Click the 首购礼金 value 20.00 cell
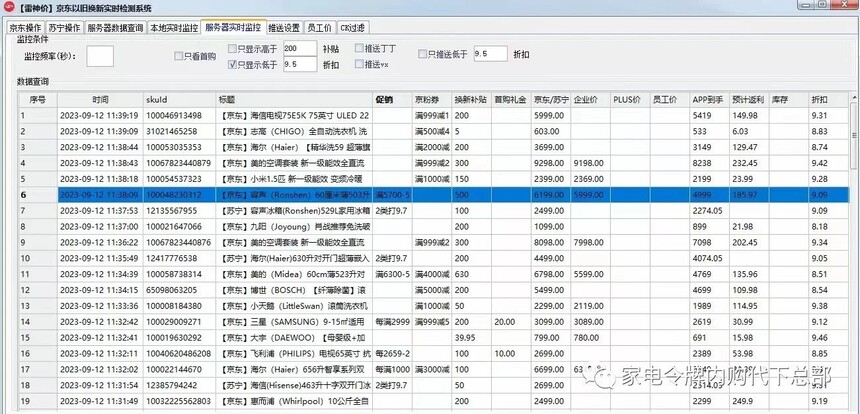This screenshot has height=414, width=860. click(x=511, y=322)
